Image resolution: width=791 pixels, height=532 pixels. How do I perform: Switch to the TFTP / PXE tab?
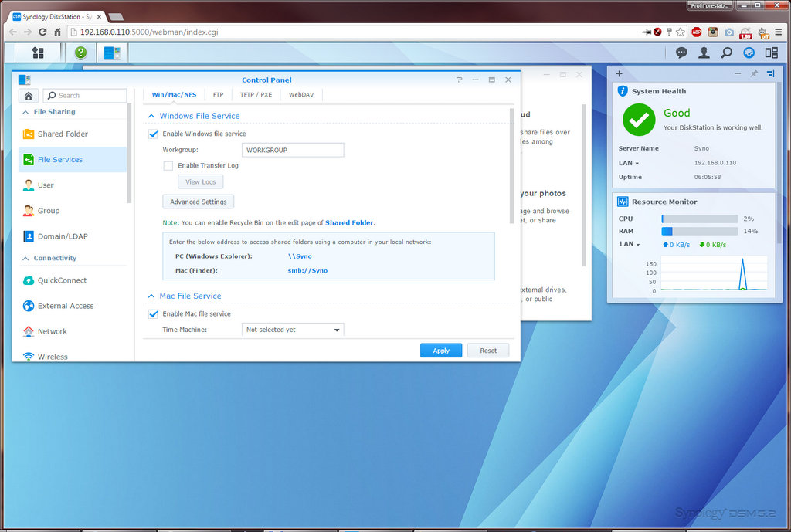click(x=256, y=95)
